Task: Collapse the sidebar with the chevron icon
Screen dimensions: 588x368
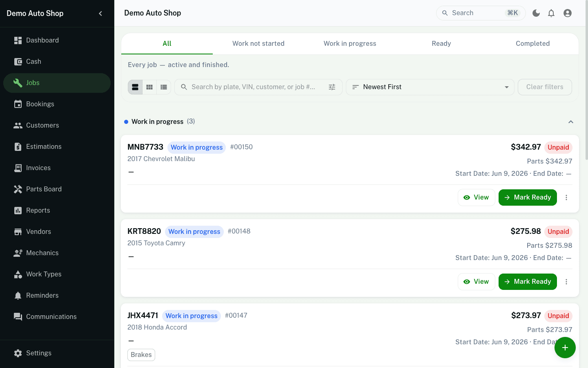Action: point(100,13)
